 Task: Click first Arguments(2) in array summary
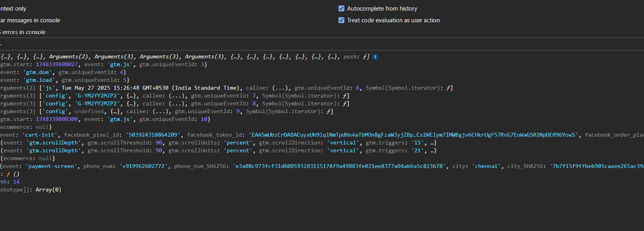click(68, 57)
